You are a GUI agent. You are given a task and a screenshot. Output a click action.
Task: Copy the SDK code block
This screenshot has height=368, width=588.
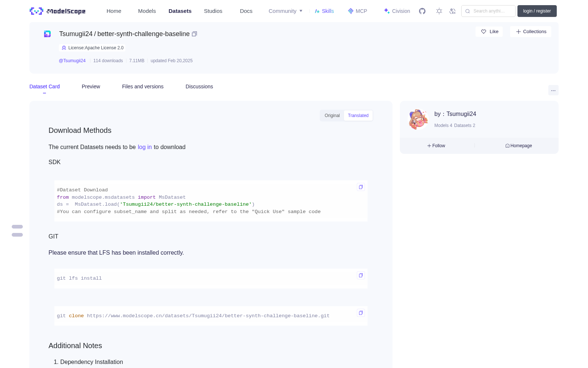[x=361, y=187]
